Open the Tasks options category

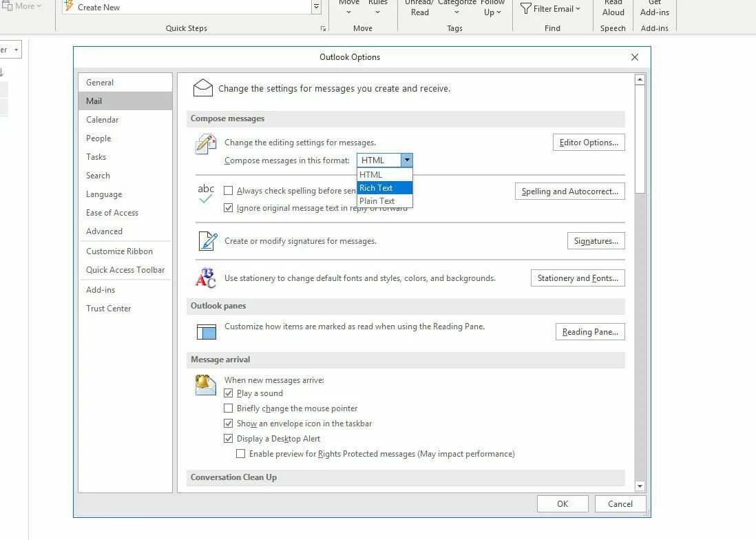coord(125,157)
